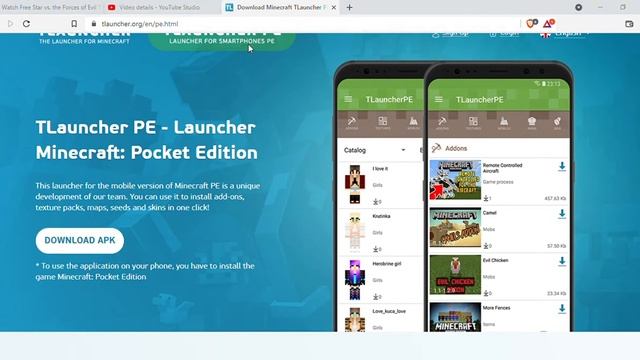Click the padlock site info icon
Viewport: 640px width, 360px height.
[94, 24]
